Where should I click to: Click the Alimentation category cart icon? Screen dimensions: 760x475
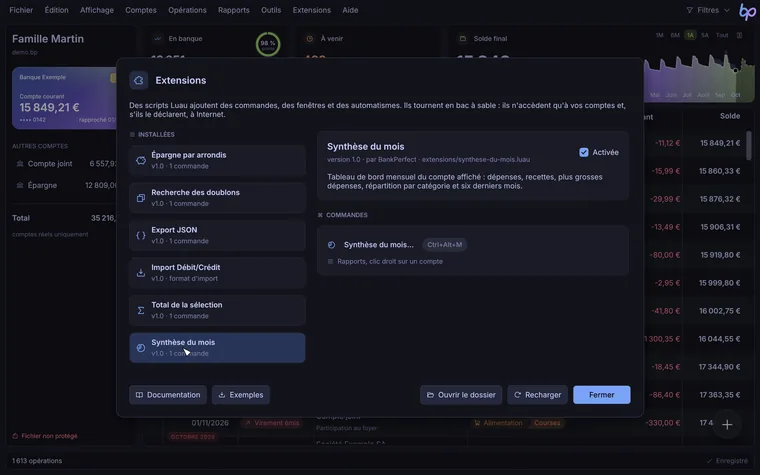point(477,423)
